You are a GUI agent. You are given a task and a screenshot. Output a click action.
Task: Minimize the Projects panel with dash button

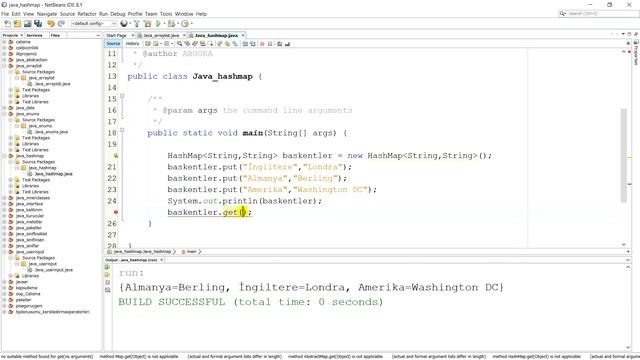click(x=98, y=36)
